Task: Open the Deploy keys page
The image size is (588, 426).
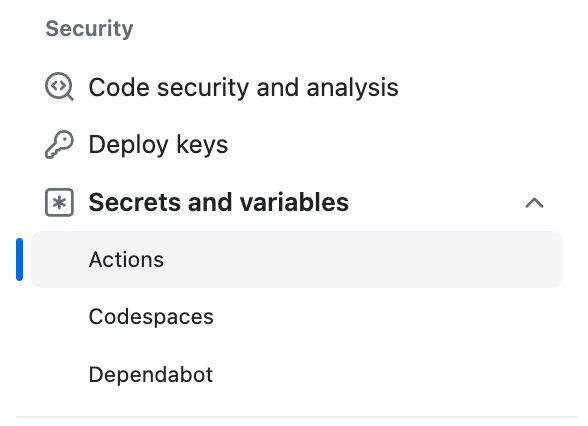Action: pos(297,144)
